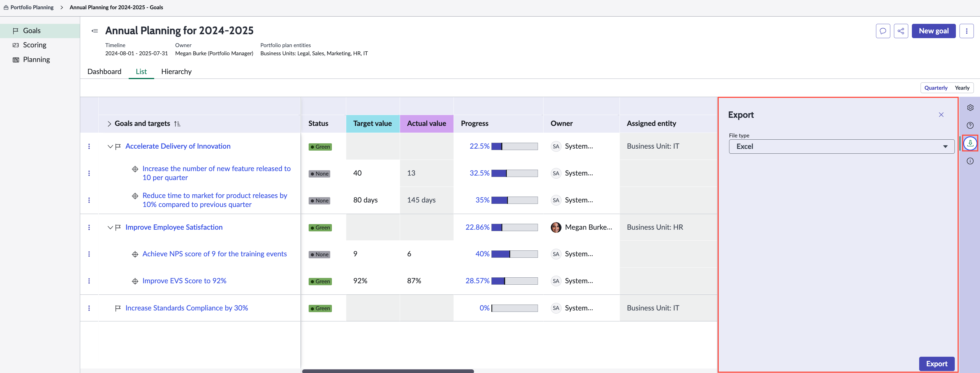980x373 pixels.
Task: Expand all rows via Goals and targets chevron
Action: (109, 124)
